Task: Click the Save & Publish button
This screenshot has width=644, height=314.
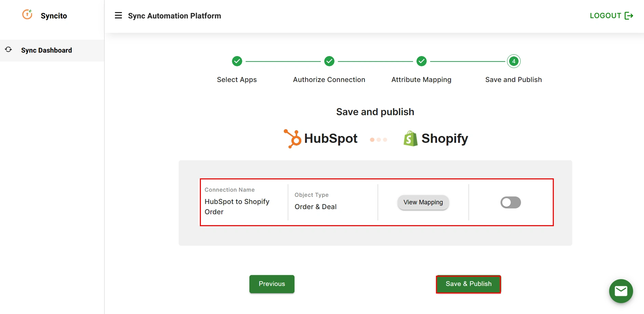Action: [x=468, y=284]
